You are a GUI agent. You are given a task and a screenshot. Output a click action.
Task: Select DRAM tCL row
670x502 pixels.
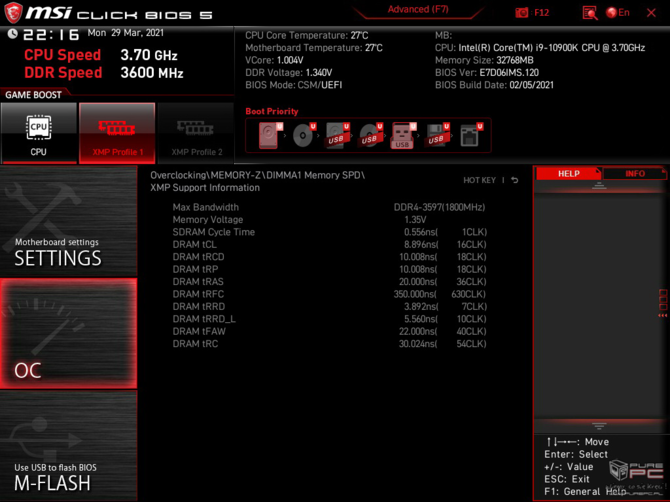pos(329,244)
